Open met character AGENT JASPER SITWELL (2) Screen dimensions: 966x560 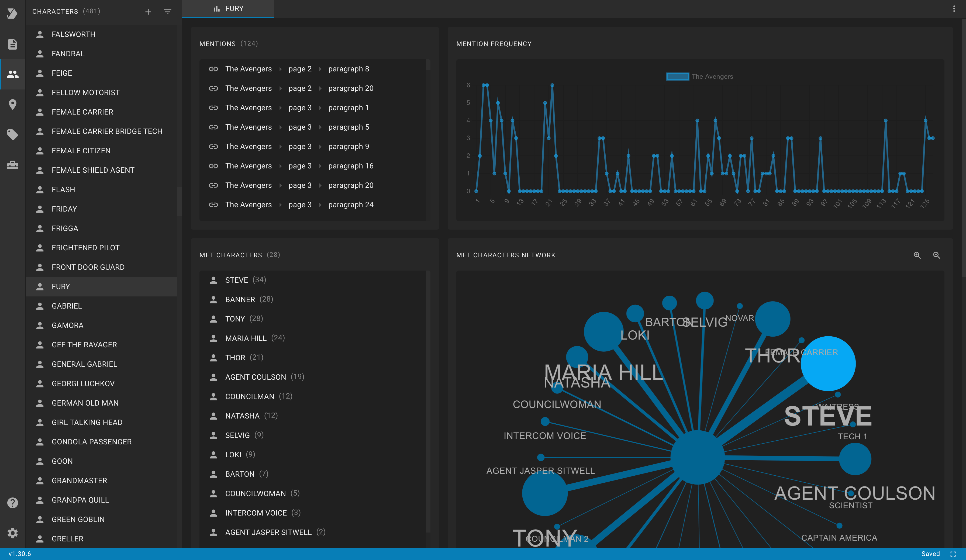(312, 533)
